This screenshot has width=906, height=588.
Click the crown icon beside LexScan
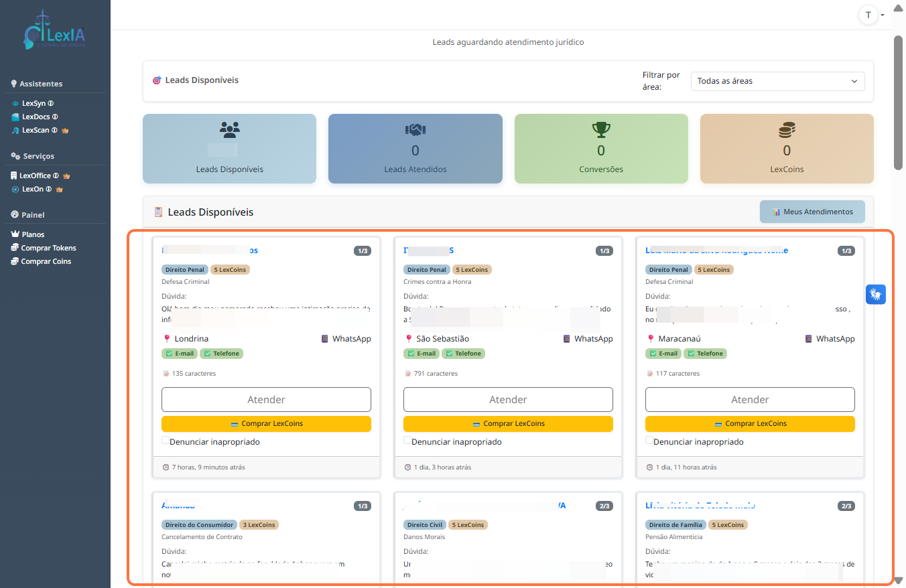click(x=65, y=131)
